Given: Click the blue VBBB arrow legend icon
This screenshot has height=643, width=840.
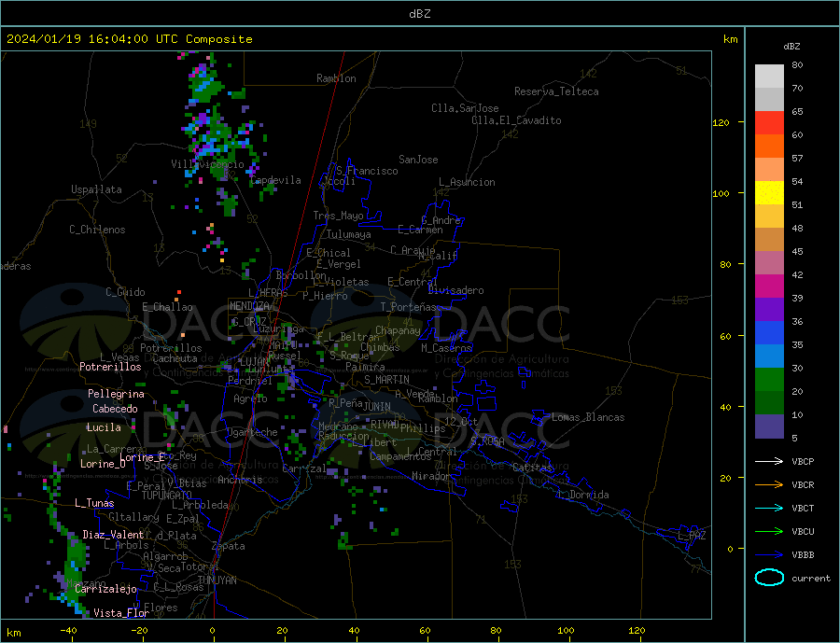Looking at the screenshot, I should (769, 554).
